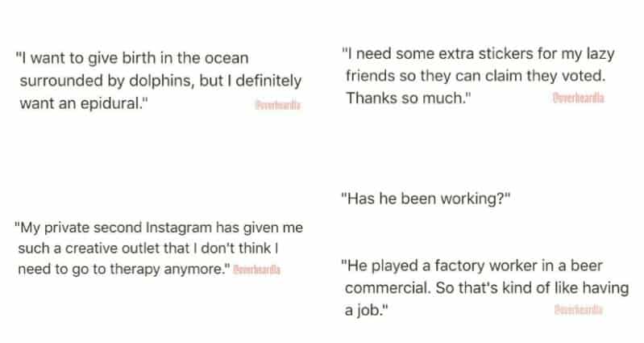Viewport: 644px width, 343px height.
Task: Click the text 'a job.' in the last quote
Action: coord(361,310)
